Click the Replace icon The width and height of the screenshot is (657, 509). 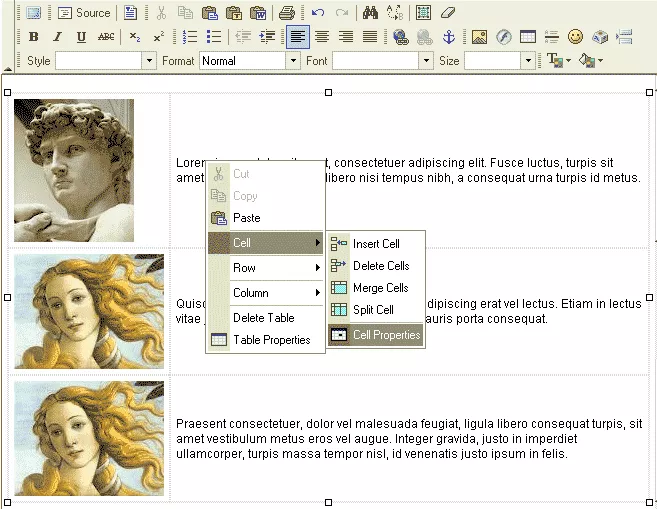point(395,13)
